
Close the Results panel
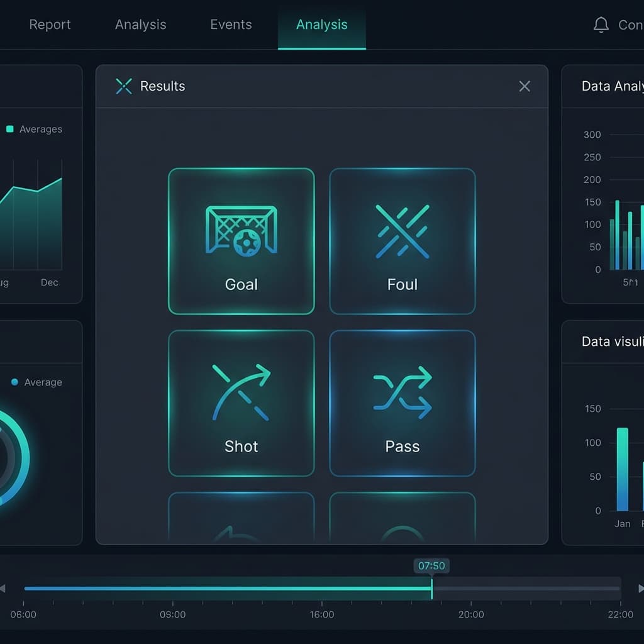(x=525, y=86)
